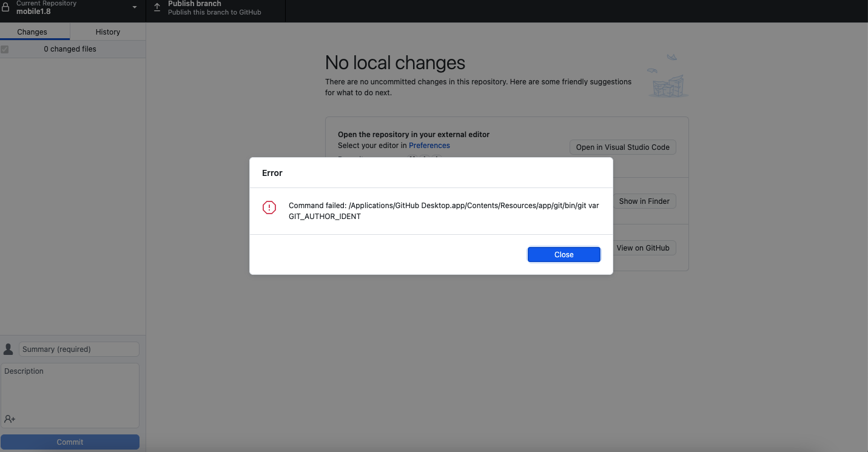Switch to the History tab
This screenshot has width=868, height=452.
tap(107, 32)
